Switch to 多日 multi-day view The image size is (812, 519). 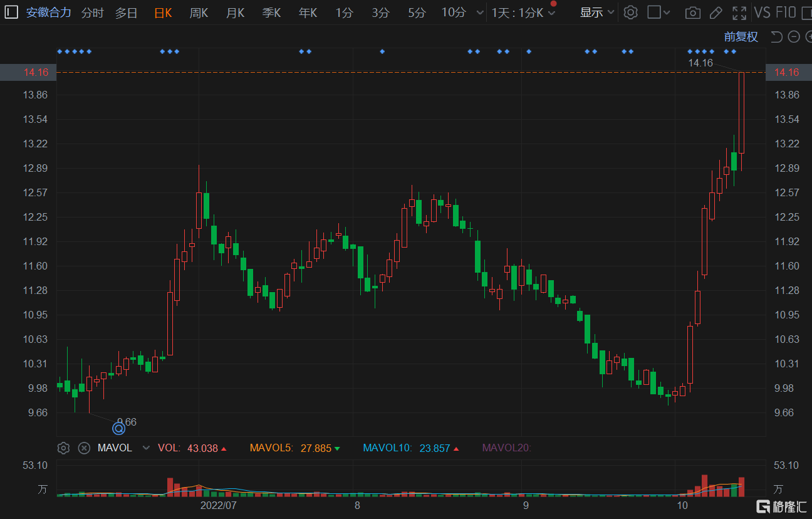coord(126,13)
